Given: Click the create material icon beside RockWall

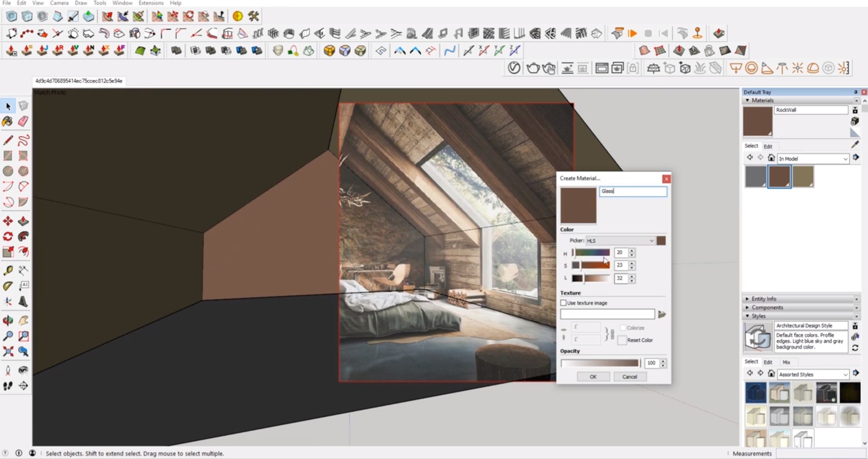Looking at the screenshot, I should (855, 121).
